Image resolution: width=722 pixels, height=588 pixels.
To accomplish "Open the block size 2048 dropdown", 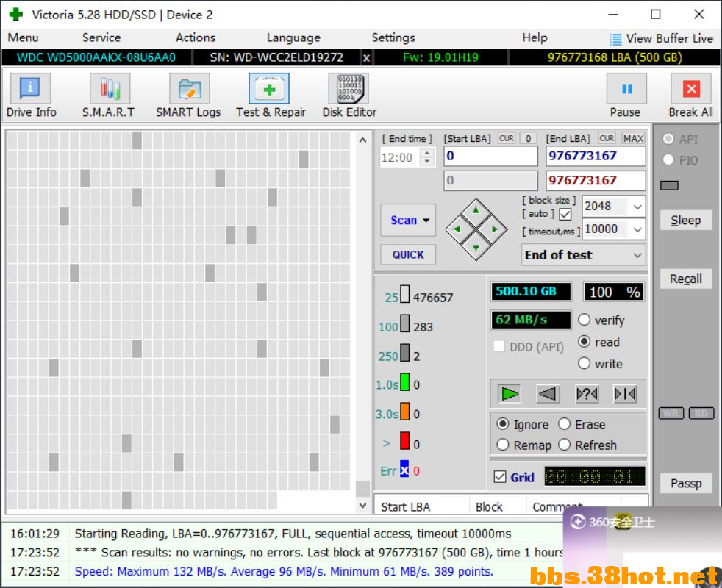I will (637, 207).
